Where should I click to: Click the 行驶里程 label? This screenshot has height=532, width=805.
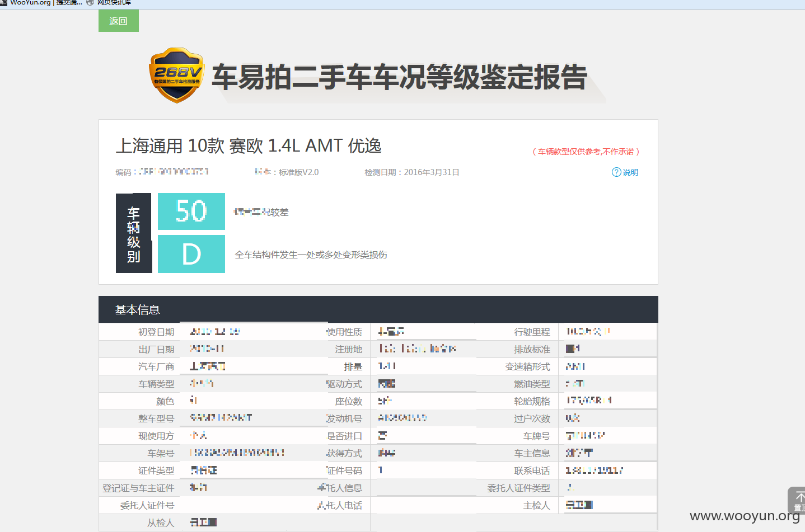point(532,332)
